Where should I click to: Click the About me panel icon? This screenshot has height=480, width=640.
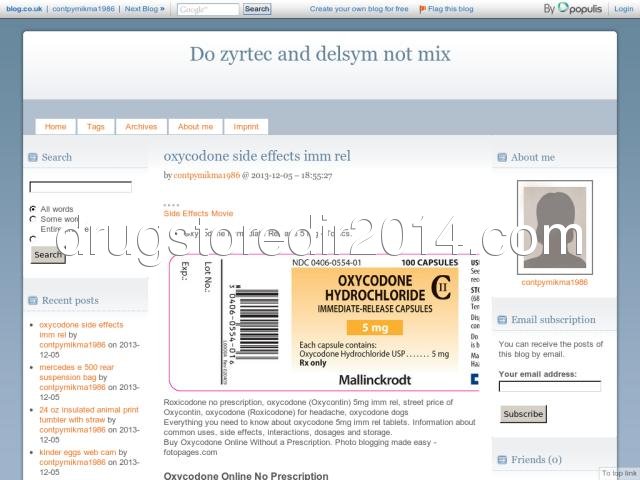coord(502,157)
